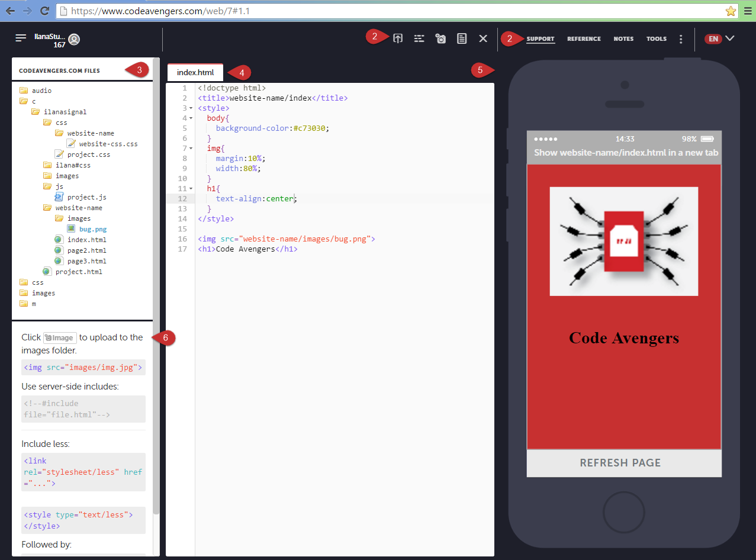Viewport: 756px width, 560px height.
Task: Click the document page icon in toolbar
Action: [462, 38]
